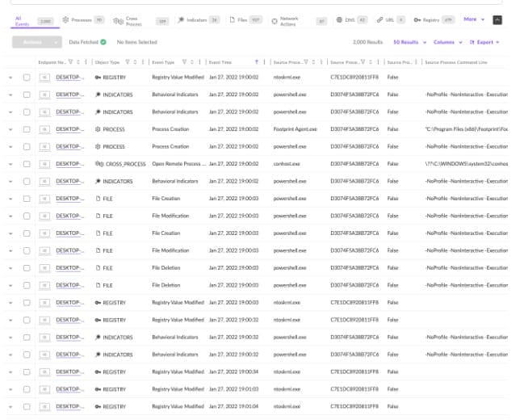The width and height of the screenshot is (524, 420).
Task: Open the DNS events tab
Action: [354, 19]
